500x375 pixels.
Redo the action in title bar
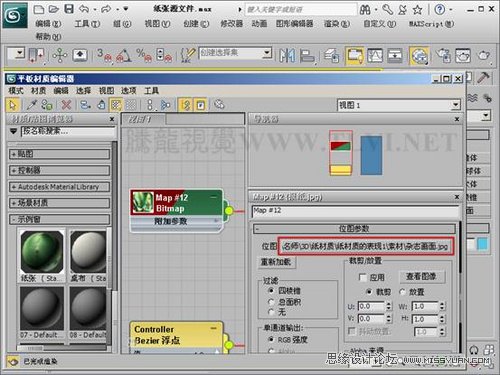(x=106, y=9)
